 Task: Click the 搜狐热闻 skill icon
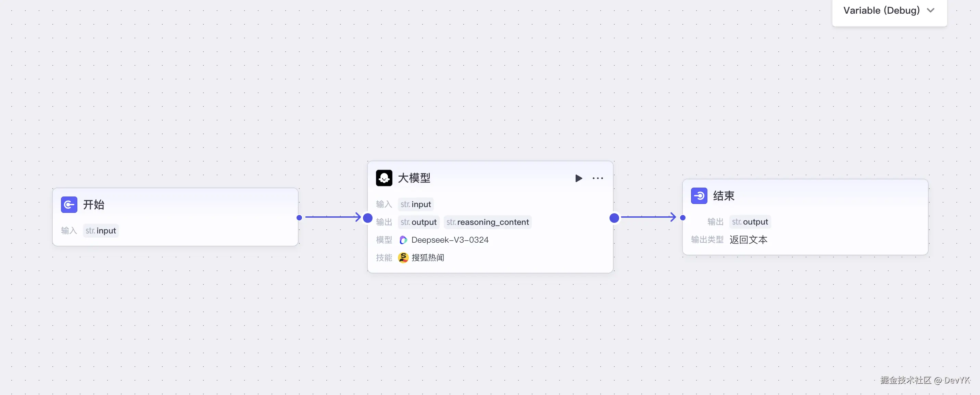pos(403,257)
